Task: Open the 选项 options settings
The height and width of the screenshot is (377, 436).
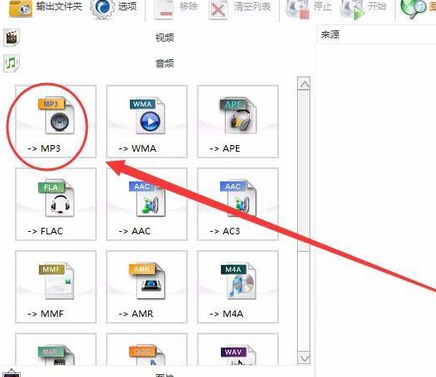Action: point(114,8)
